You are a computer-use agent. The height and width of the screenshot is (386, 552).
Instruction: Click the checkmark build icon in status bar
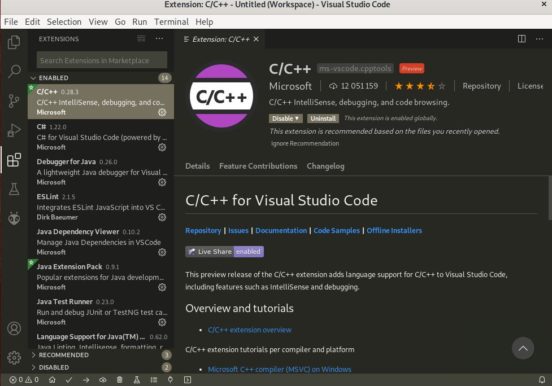69,380
